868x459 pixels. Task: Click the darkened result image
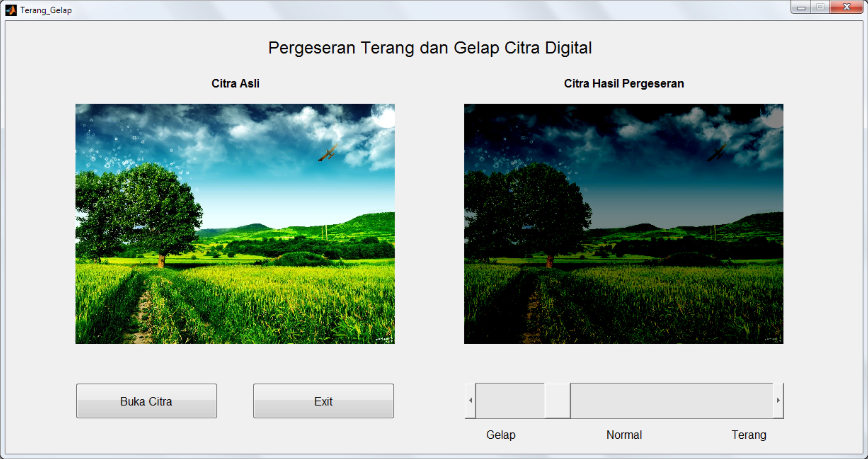click(x=623, y=224)
